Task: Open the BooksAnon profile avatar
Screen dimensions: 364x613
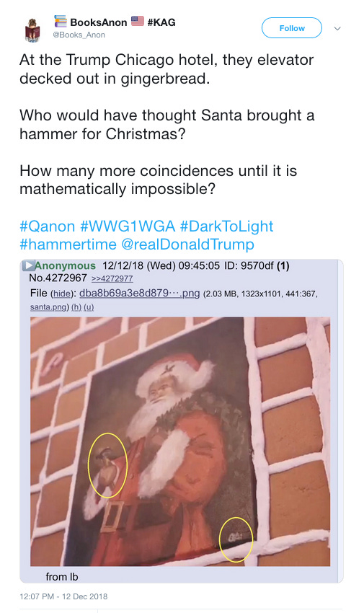Action: tap(33, 30)
